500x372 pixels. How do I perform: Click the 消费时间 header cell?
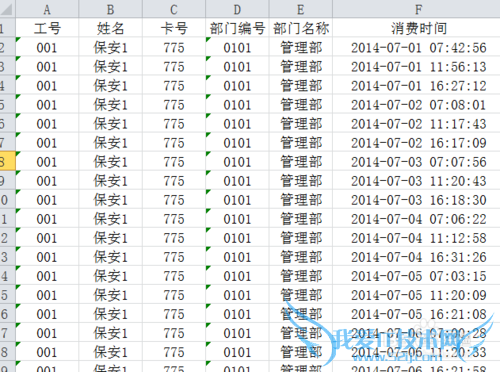click(417, 28)
